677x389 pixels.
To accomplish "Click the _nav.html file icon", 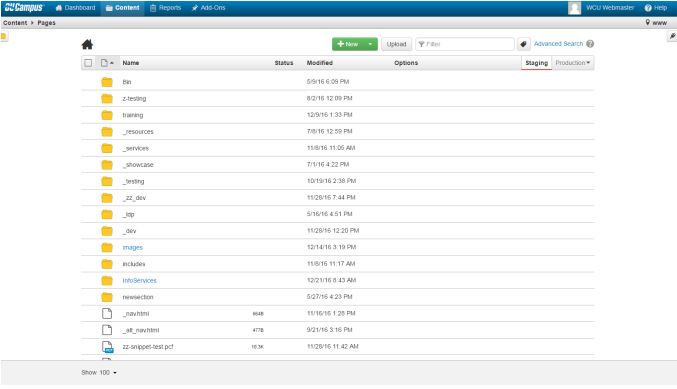I will pos(107,313).
